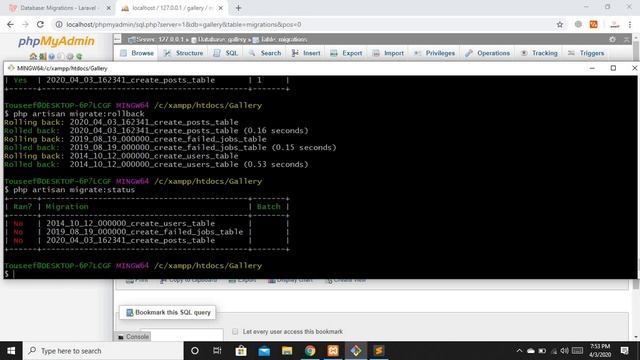Open the Privileges tab
This screenshot has height=360, width=640.
click(x=434, y=53)
